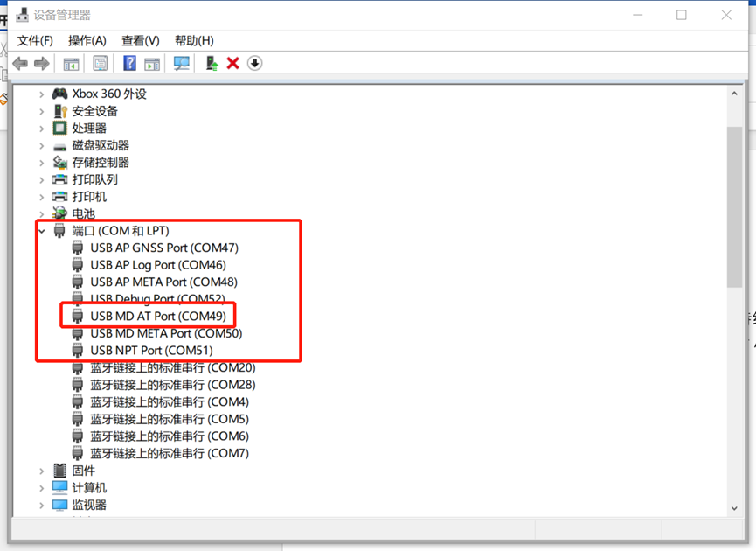Click the circled down-arrow toolbar icon
This screenshot has width=756, height=551.
pos(255,64)
